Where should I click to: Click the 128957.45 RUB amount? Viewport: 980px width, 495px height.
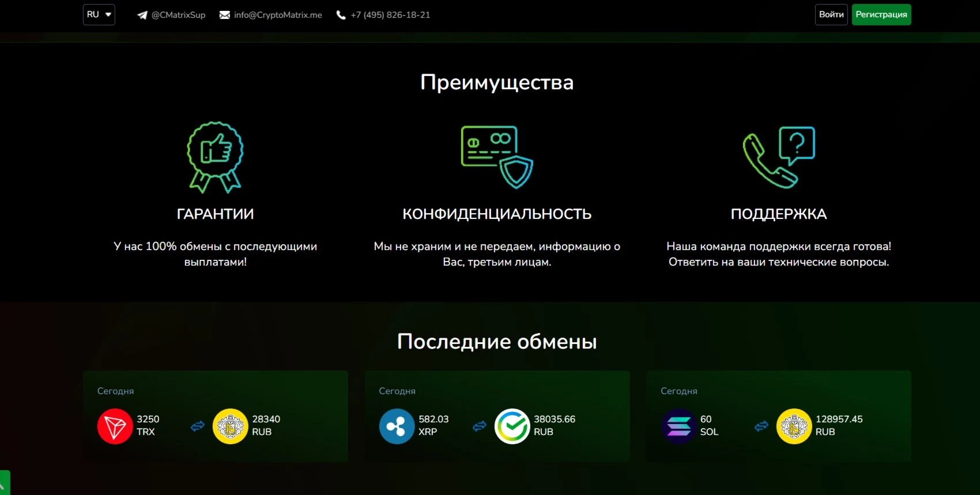pos(839,425)
